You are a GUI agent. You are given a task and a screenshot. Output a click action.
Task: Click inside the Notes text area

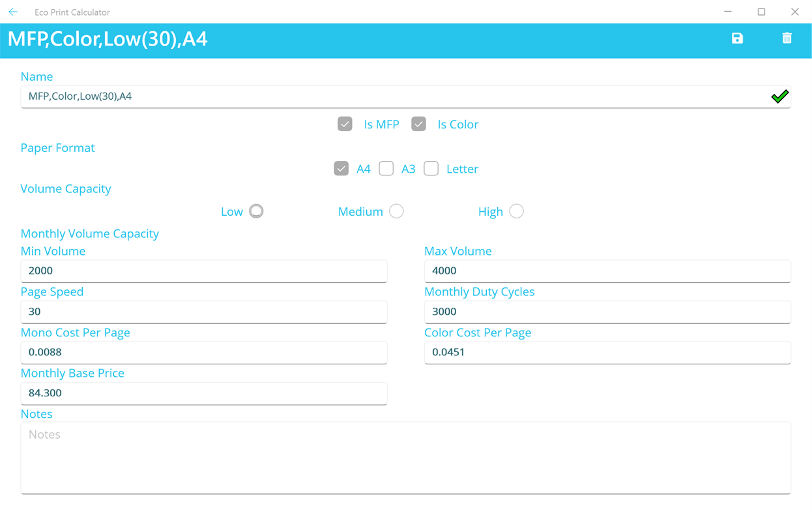[404, 456]
